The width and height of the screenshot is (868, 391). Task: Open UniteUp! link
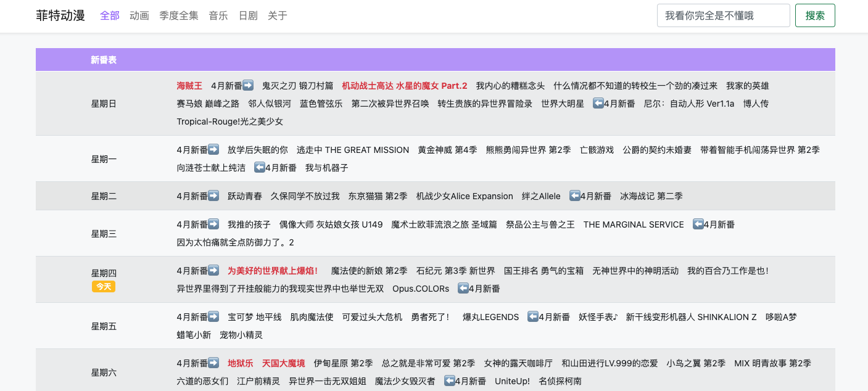512,381
